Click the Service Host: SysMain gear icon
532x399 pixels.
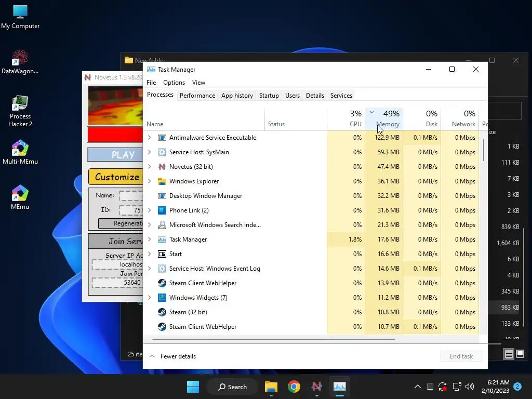pyautogui.click(x=162, y=152)
